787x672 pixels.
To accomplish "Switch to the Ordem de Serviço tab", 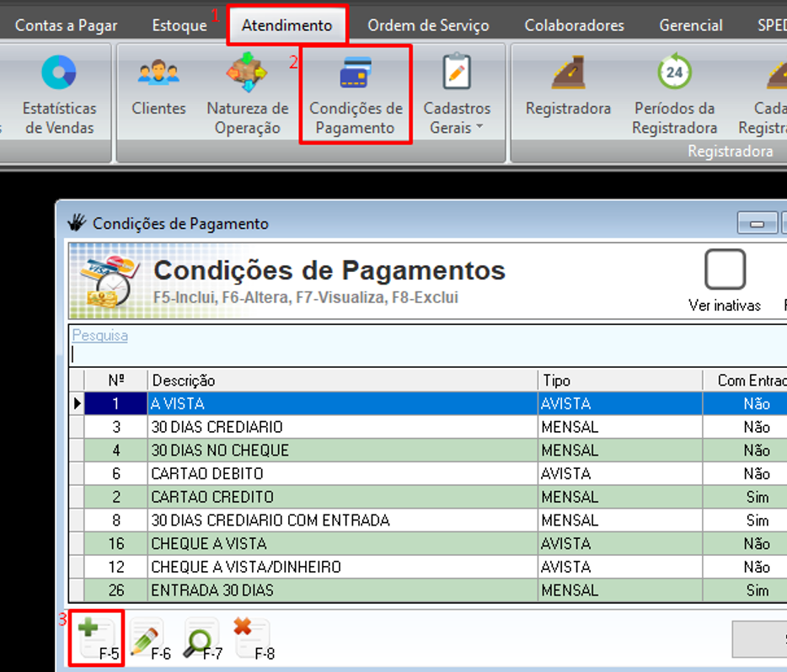I will [x=428, y=25].
